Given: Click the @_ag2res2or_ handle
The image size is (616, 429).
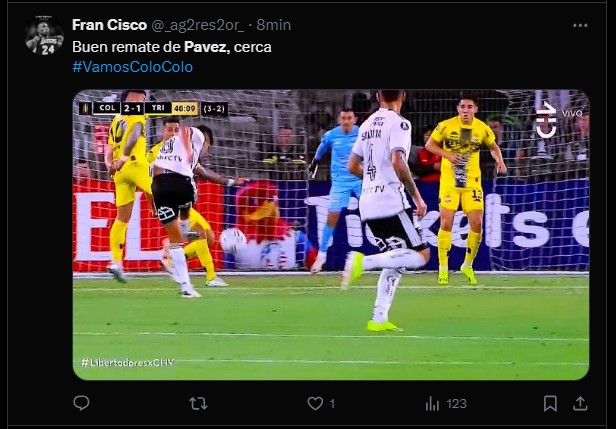Looking at the screenshot, I should [198, 26].
